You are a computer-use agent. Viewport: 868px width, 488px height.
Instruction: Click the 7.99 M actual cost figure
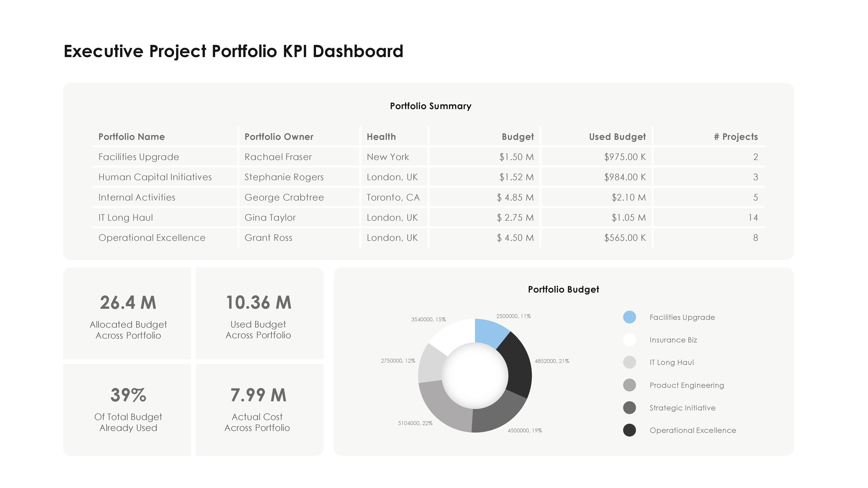pos(258,395)
